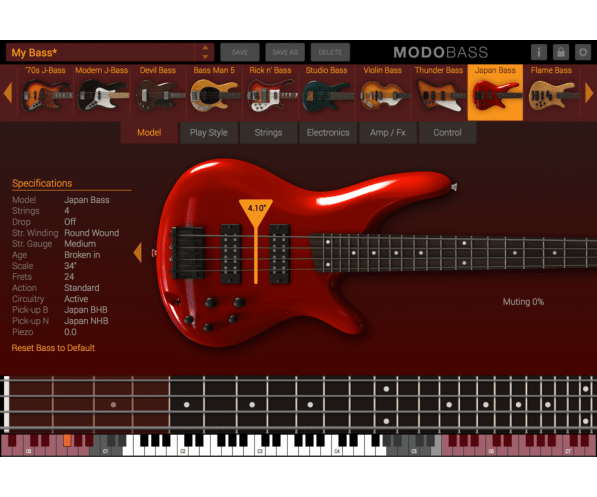Click the bridge of the red bass

188,253
